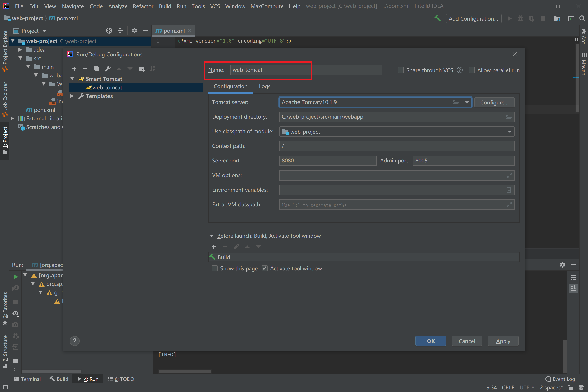Image resolution: width=588 pixels, height=392 pixels.
Task: Switch to the Logs tab
Action: click(x=265, y=86)
